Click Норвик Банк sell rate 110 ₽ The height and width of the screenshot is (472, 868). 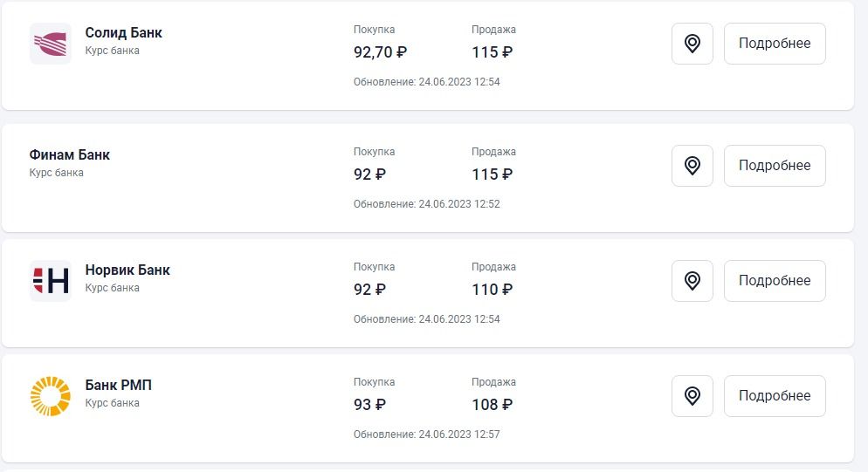pyautogui.click(x=492, y=290)
